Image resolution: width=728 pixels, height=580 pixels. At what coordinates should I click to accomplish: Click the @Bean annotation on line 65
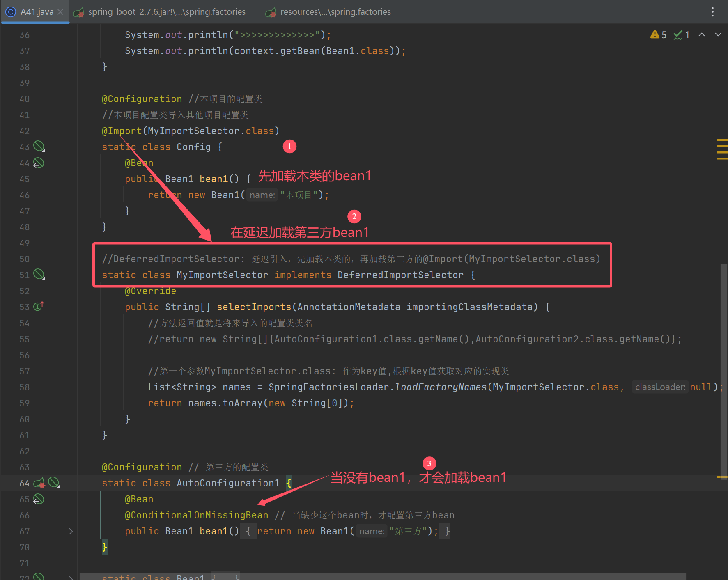pos(139,499)
